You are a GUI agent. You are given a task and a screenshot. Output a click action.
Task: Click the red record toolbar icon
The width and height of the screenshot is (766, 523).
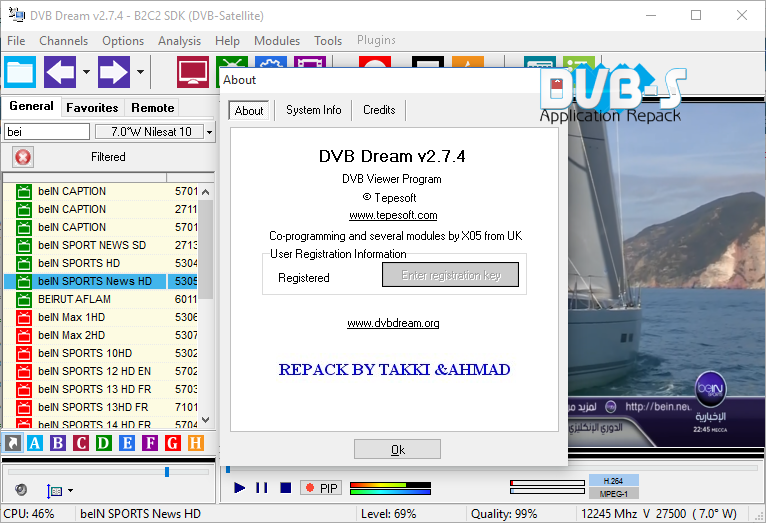point(375,62)
